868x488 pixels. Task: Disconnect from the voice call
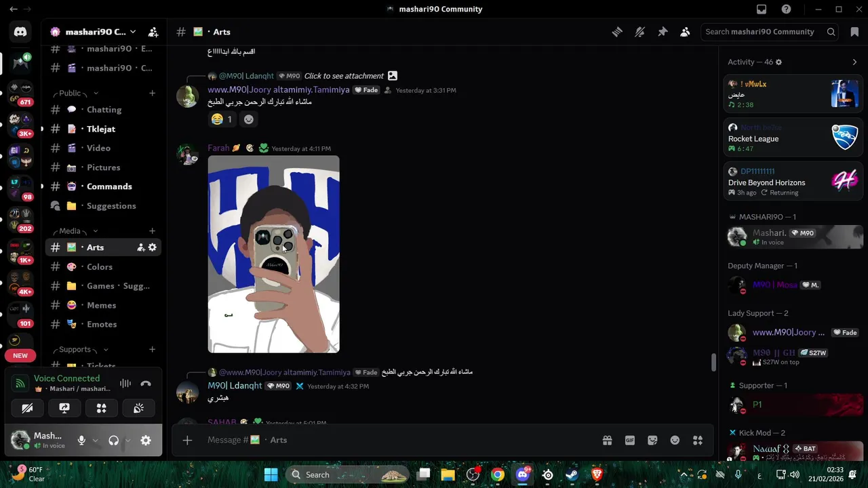(x=146, y=384)
